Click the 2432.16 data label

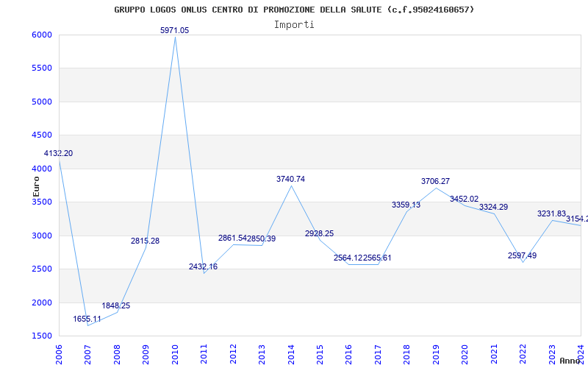204,266
